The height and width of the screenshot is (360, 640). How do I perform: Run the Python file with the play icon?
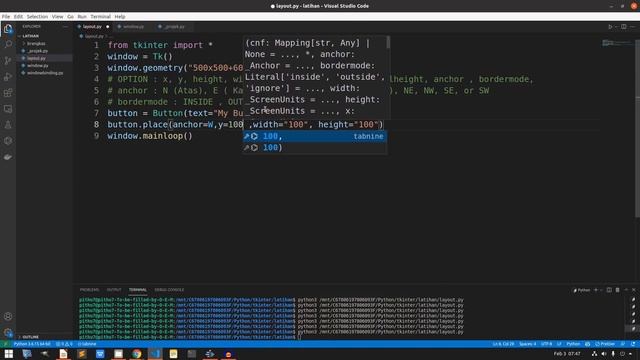pos(610,27)
